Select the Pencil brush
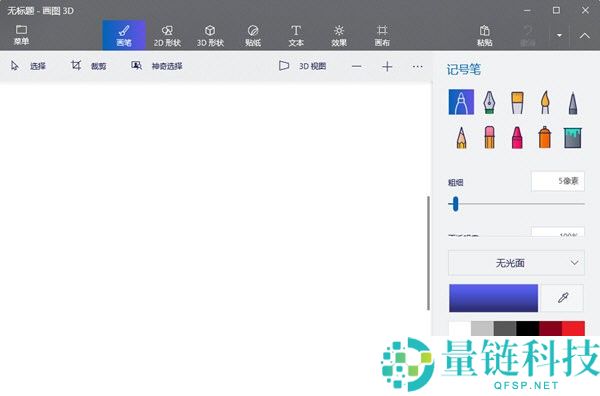Image resolution: width=600 pixels, height=396 pixels. 461,137
